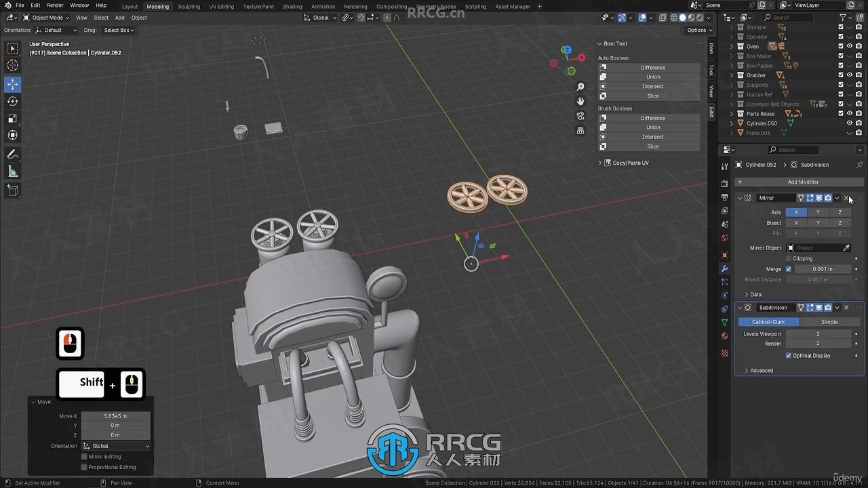Uncheck the Merge checkbox
Viewport: 868px width, 488px height.
click(789, 269)
